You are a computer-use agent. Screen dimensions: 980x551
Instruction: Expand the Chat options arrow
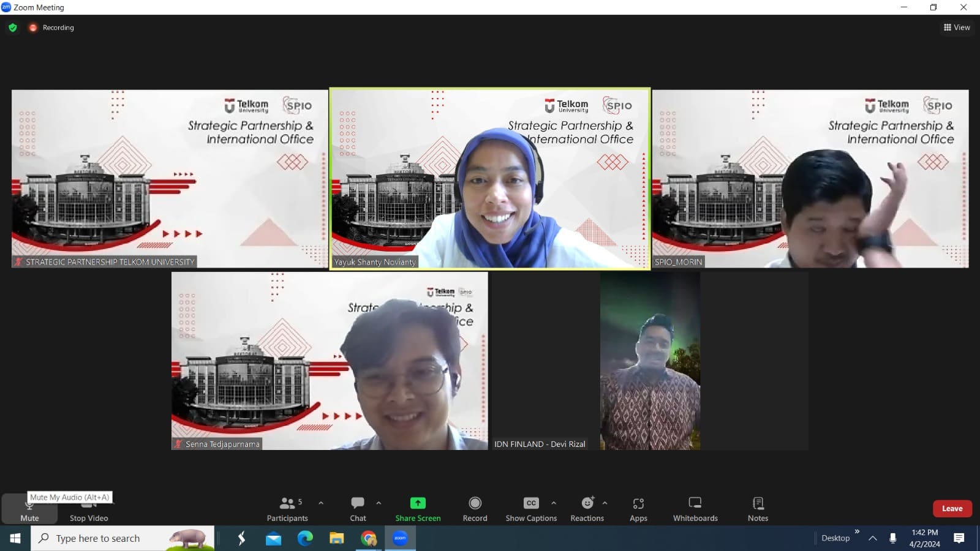[379, 503]
